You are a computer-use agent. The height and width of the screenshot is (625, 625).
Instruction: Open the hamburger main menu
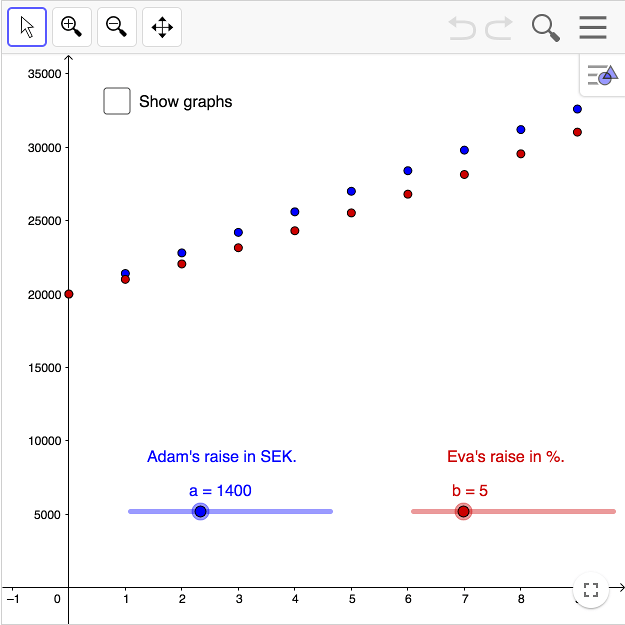tap(593, 28)
